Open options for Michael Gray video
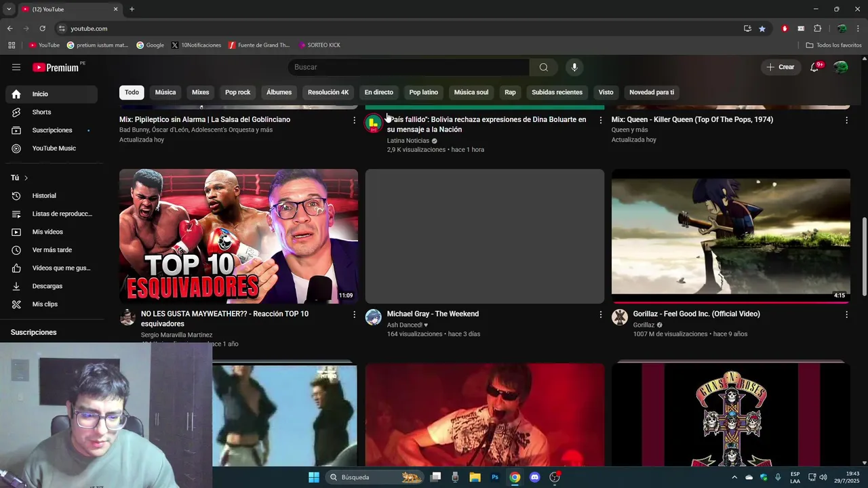Screen dimensions: 868x488 pos(600,314)
